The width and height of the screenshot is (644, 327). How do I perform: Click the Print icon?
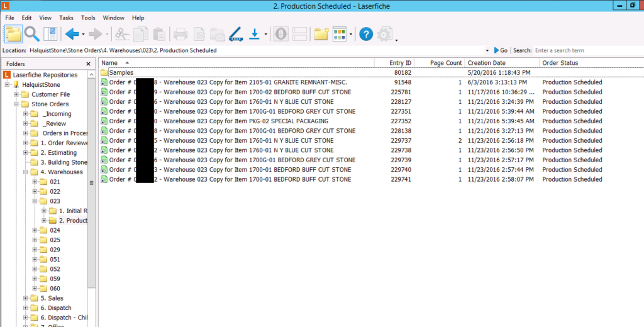(x=180, y=34)
